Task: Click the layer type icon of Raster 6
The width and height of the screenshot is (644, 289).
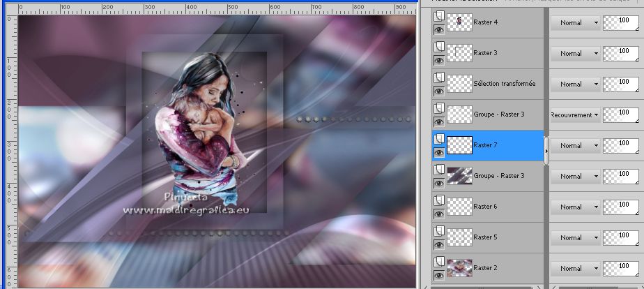Action: [439, 200]
